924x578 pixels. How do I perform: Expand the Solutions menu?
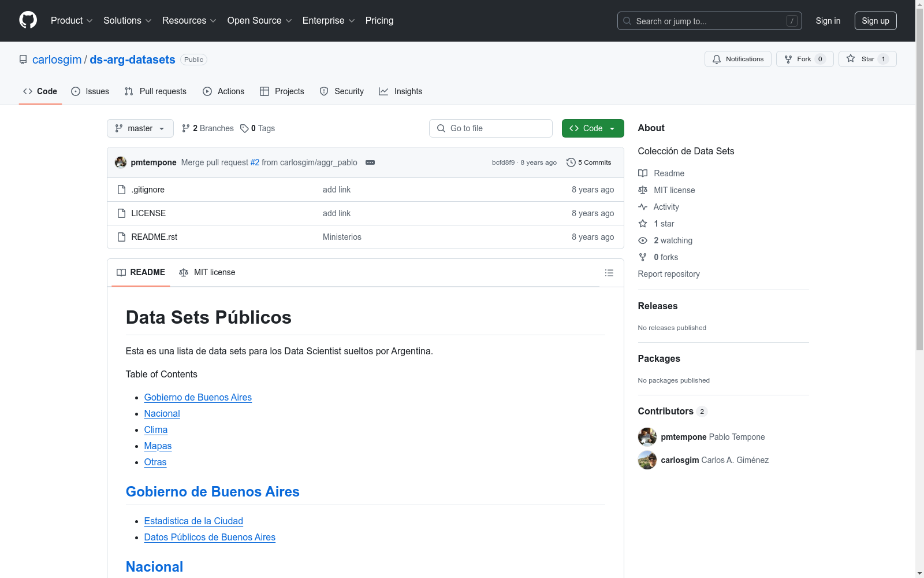[128, 20]
